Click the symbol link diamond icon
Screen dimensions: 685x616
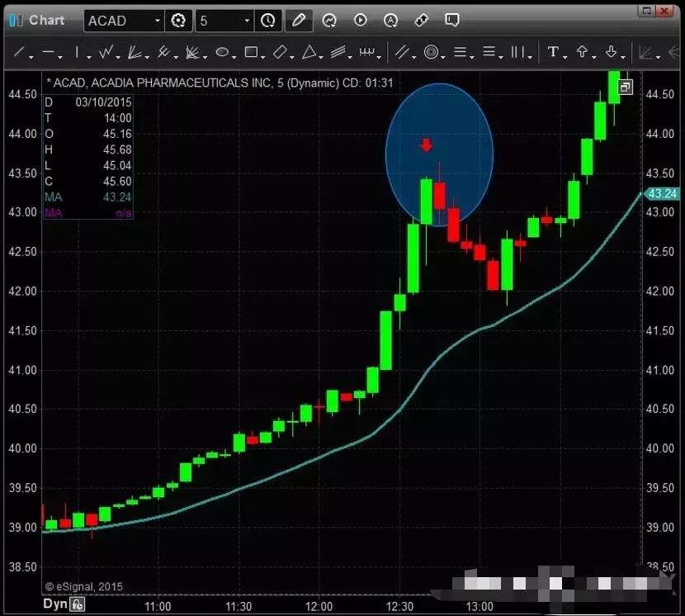(x=421, y=20)
